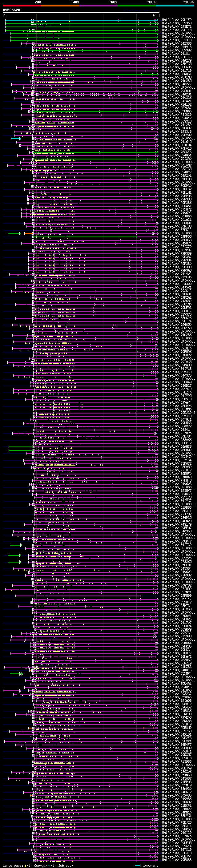Select hit UniRef100_A0N015
This screenshot has width=197, height=868.
[x=177, y=149]
